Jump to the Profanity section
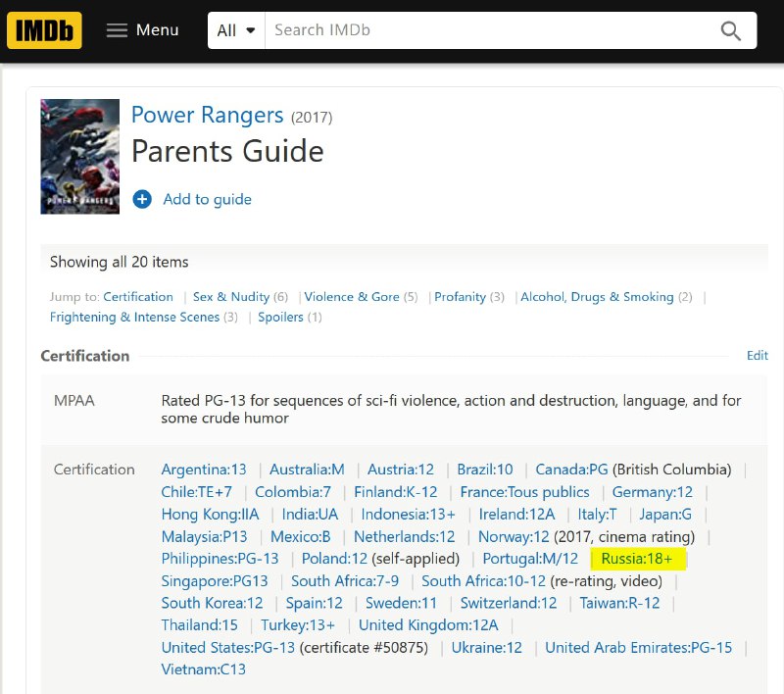 tap(460, 297)
